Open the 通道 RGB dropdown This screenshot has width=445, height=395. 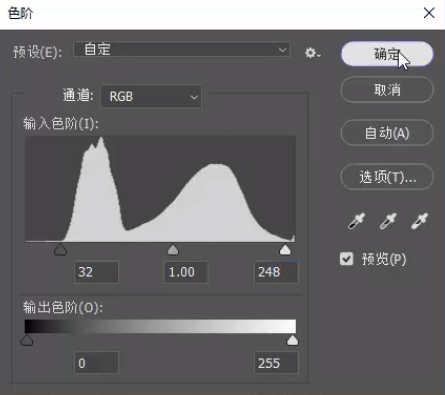pyautogui.click(x=151, y=97)
